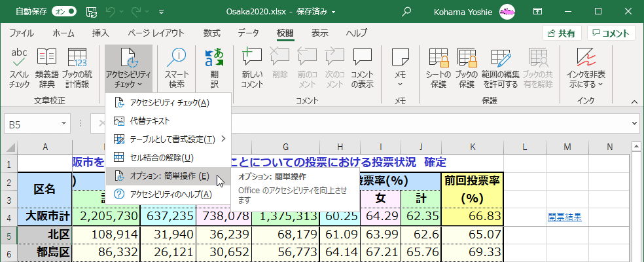Open the 翻訳 translate tool
This screenshot has height=262, width=644.
[215, 68]
